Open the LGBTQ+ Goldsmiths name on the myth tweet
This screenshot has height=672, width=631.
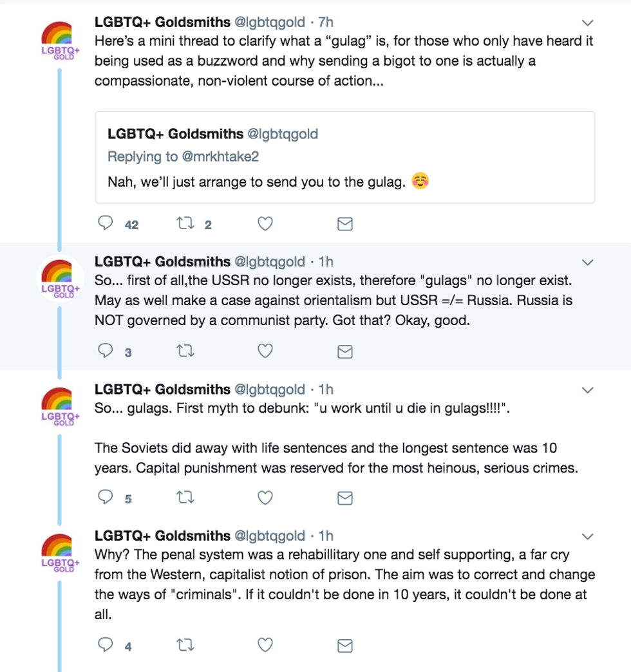pyautogui.click(x=162, y=389)
